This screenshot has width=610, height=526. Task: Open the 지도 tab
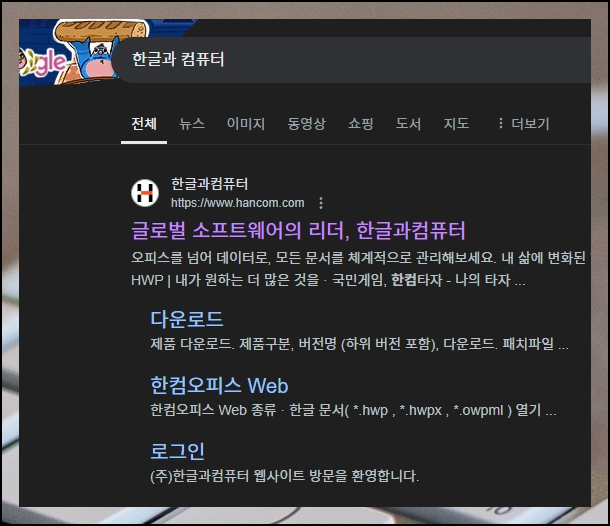[456, 124]
